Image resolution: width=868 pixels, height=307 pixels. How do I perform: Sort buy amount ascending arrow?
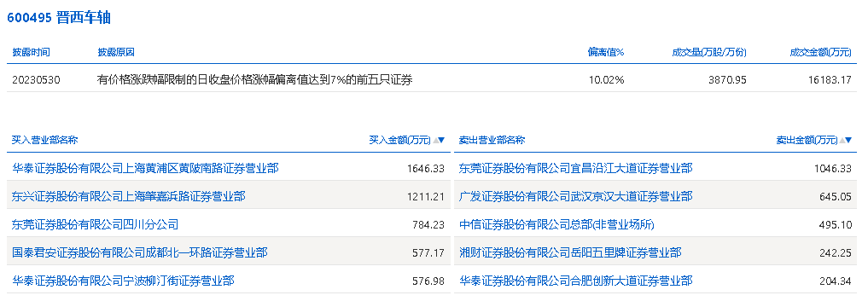click(x=435, y=141)
